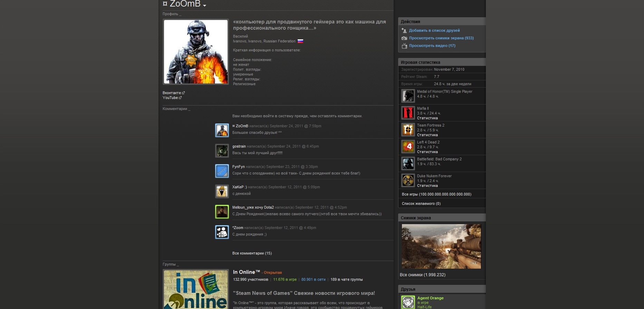Click the group stat 80.901 в сети
This screenshot has height=309, width=644.
point(314,279)
